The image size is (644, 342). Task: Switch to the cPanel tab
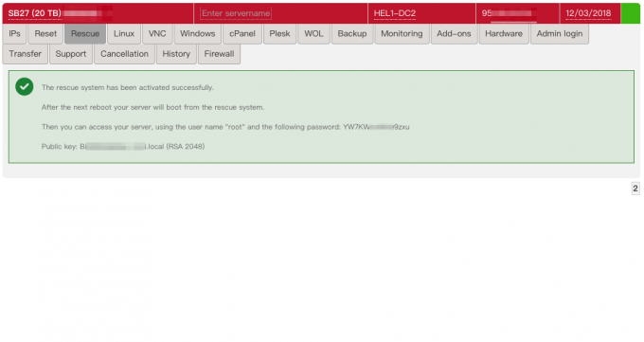click(x=242, y=34)
